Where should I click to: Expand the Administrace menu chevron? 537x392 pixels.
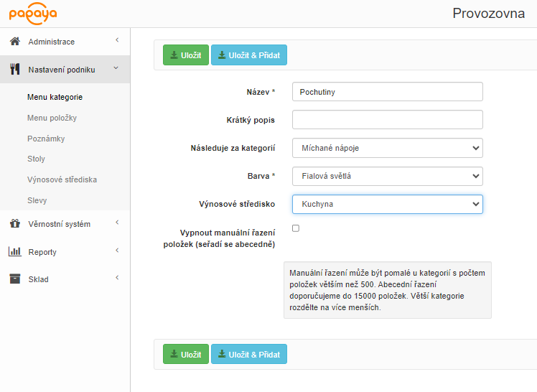click(117, 41)
